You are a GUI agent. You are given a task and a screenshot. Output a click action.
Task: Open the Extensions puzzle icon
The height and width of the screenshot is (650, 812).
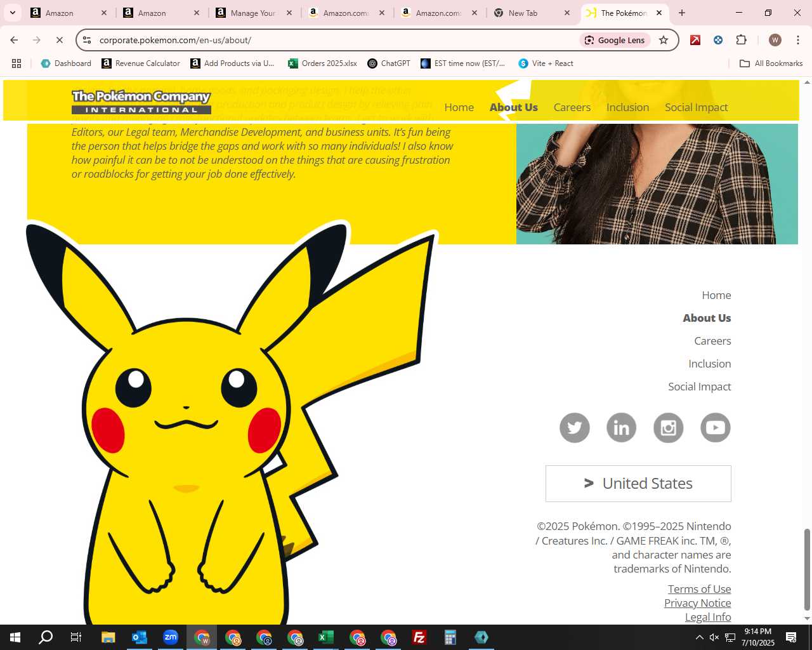coord(741,40)
